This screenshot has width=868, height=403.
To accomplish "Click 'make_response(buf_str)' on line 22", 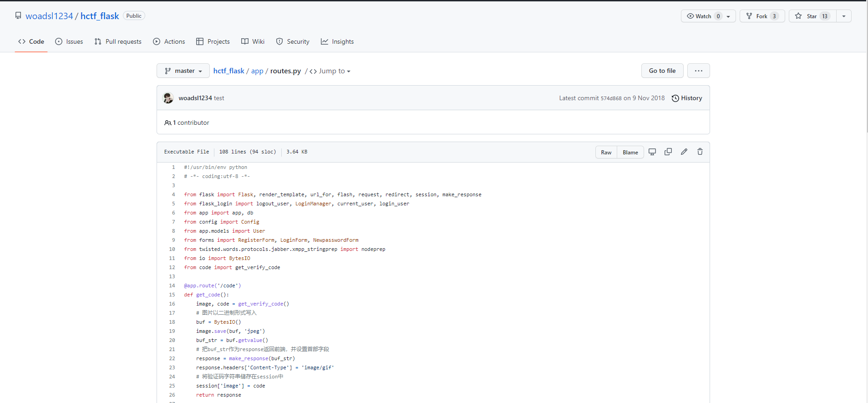I will pyautogui.click(x=262, y=358).
